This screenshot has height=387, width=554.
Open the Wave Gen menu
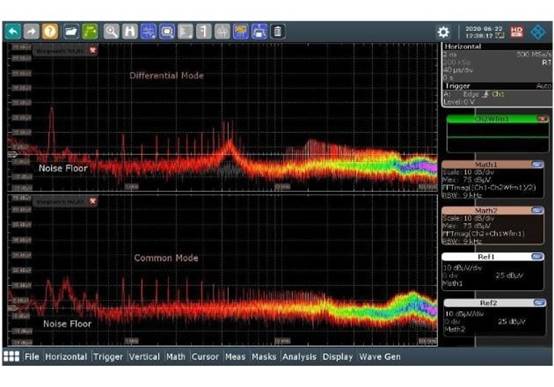380,357
